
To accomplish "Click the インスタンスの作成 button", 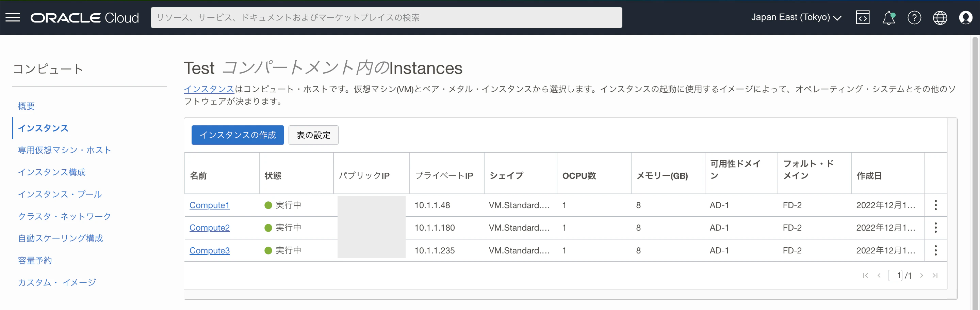I will click(238, 135).
